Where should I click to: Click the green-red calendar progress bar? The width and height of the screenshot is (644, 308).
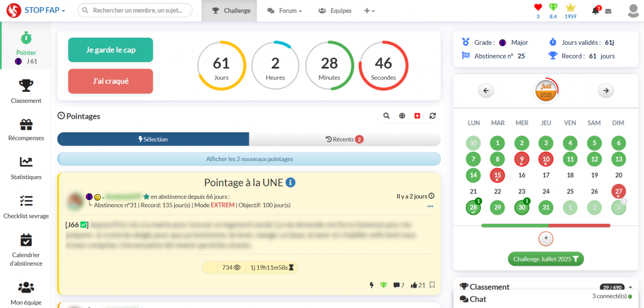coord(546,226)
